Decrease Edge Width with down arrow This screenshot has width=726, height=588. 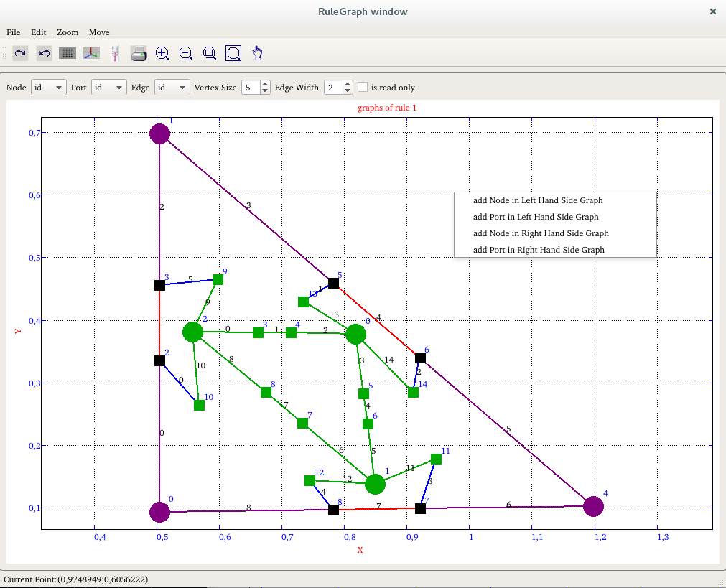point(348,91)
